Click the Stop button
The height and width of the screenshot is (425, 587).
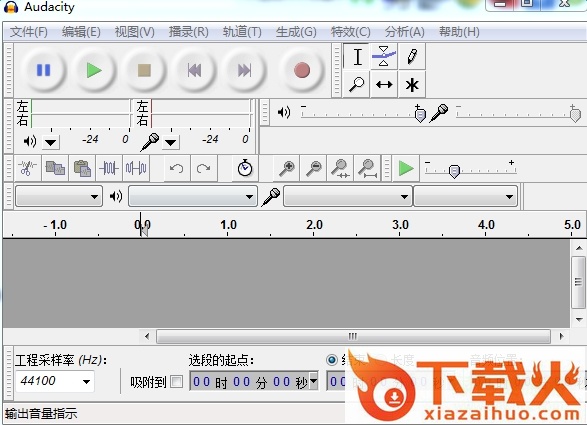[x=144, y=70]
